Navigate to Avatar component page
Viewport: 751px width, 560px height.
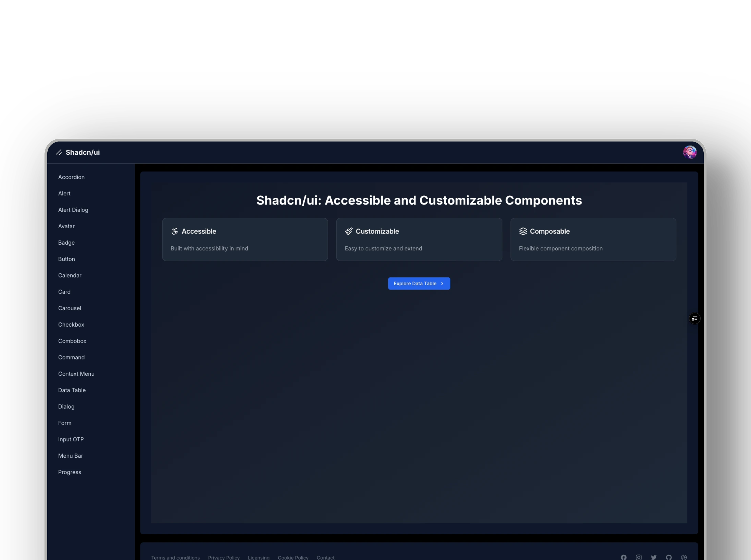click(66, 227)
